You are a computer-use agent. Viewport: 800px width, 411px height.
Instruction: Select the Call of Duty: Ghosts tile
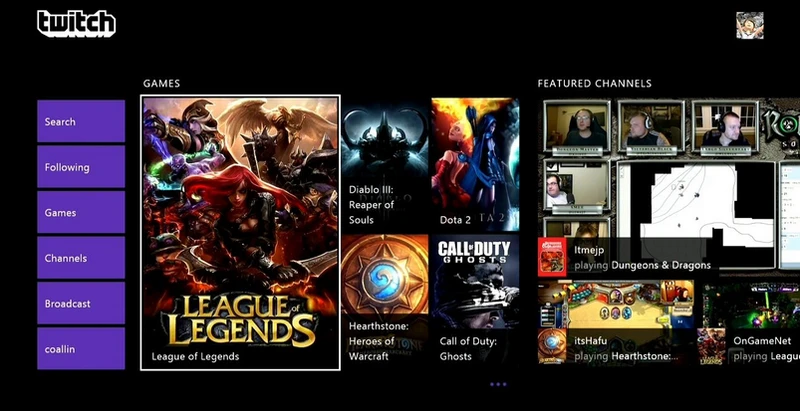[x=475, y=299]
